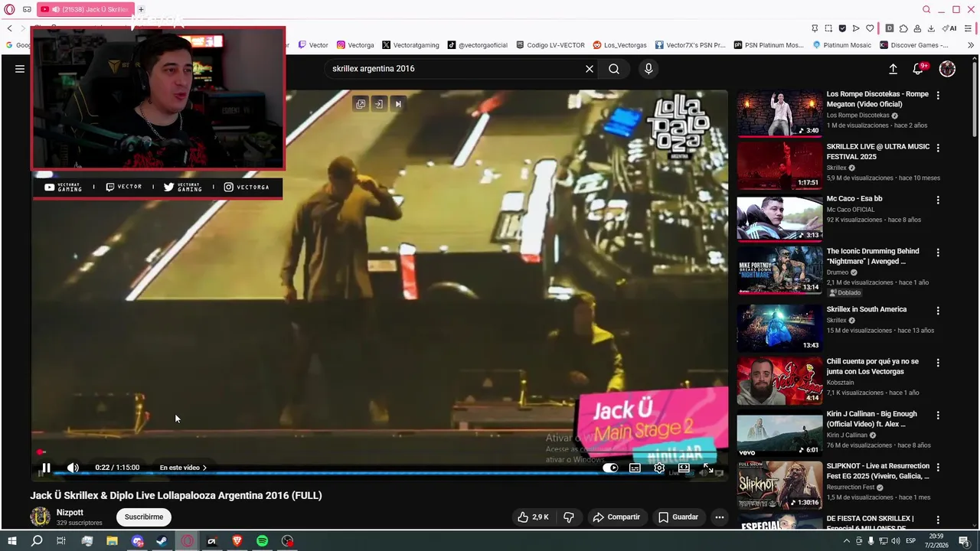The image size is (980, 551).
Task: Seek on the video progress bar
Action: (379, 452)
